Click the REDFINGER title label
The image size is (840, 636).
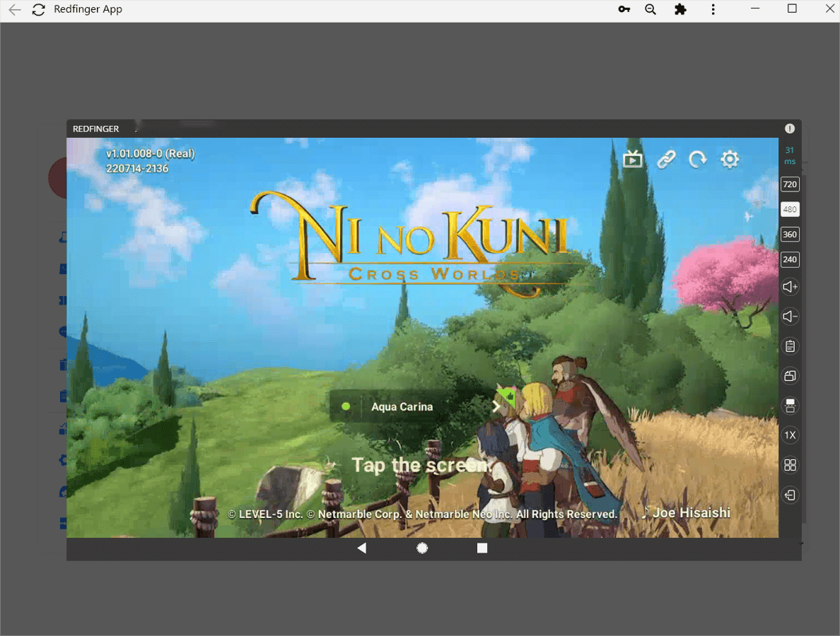click(96, 129)
